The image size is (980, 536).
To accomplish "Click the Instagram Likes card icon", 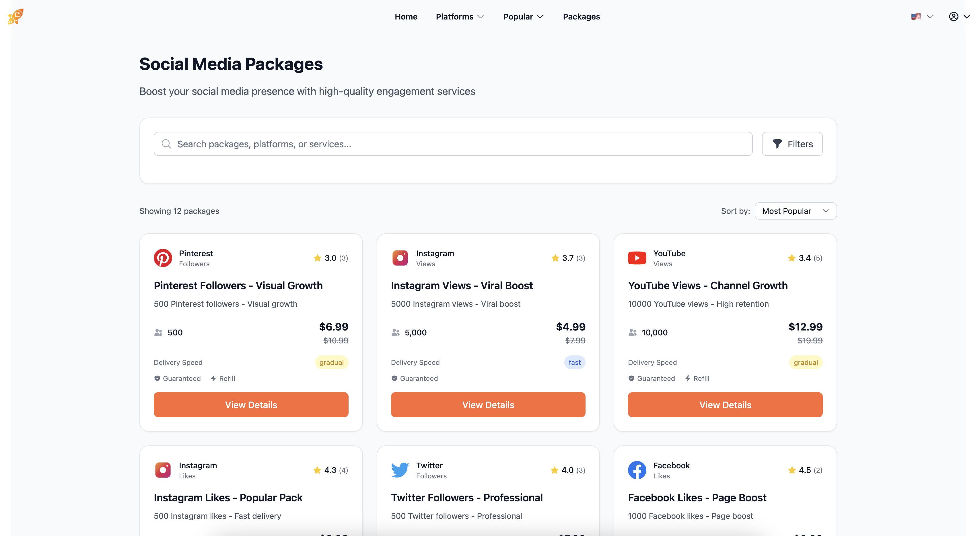I will click(x=163, y=470).
